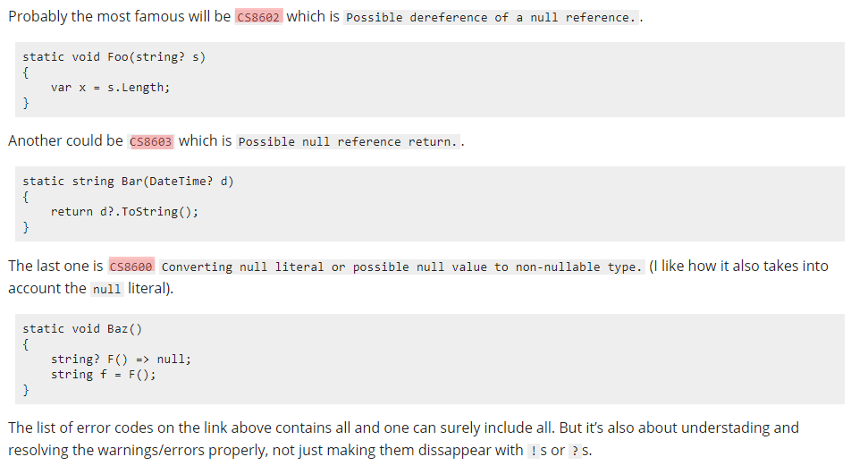Click the 'var x = s.Length;' code line

coord(110,87)
